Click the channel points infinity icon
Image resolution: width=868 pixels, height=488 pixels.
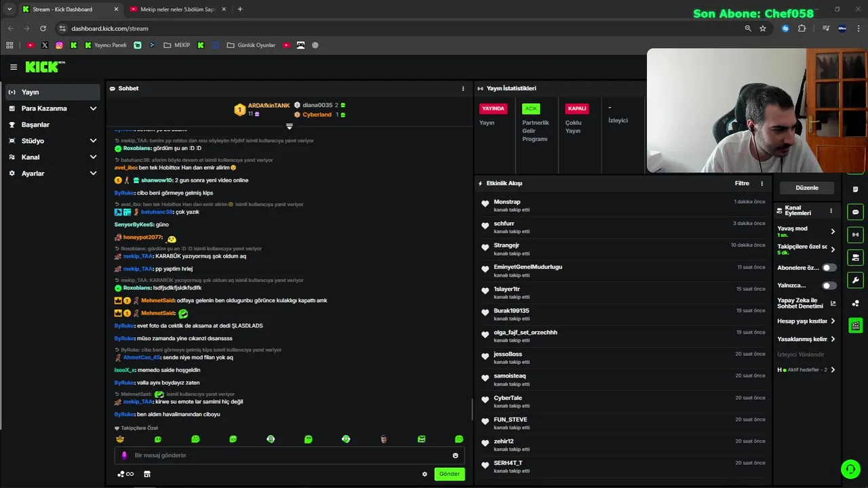pyautogui.click(x=125, y=474)
